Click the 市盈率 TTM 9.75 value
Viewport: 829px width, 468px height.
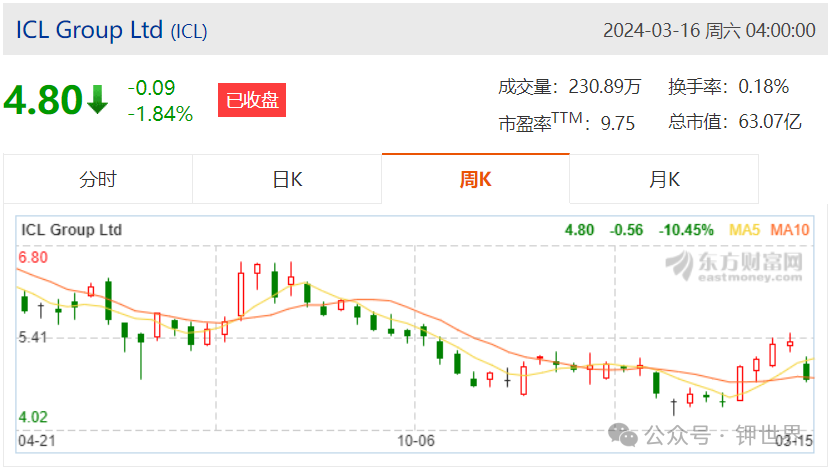point(618,123)
